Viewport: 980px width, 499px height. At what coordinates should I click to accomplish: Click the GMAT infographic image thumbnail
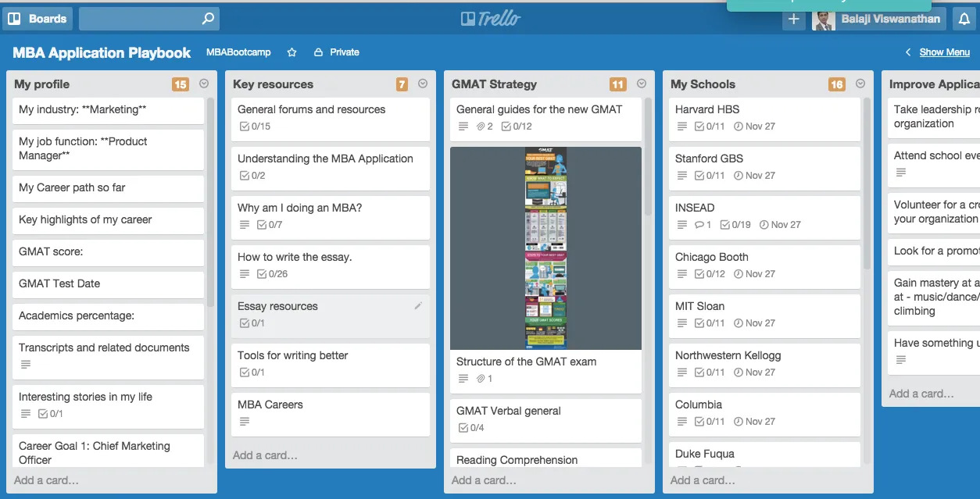pyautogui.click(x=545, y=248)
